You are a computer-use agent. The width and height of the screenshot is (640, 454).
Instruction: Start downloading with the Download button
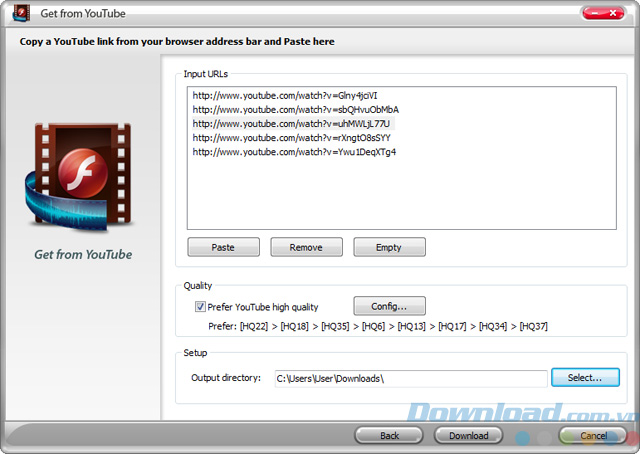469,436
